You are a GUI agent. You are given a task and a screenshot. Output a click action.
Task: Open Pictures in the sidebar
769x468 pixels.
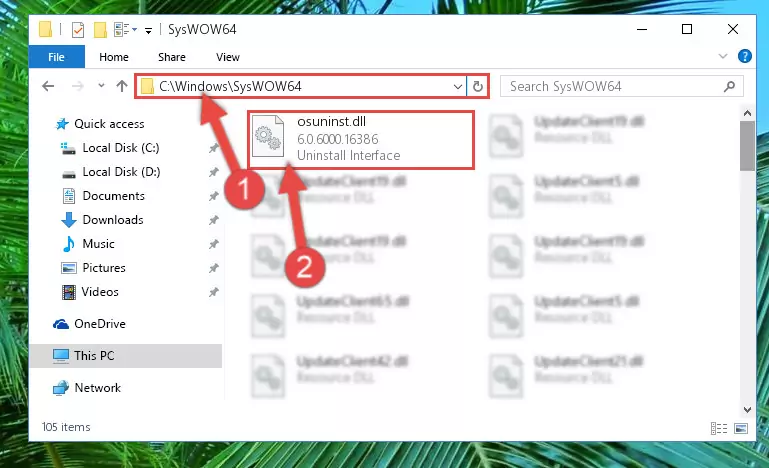(104, 268)
